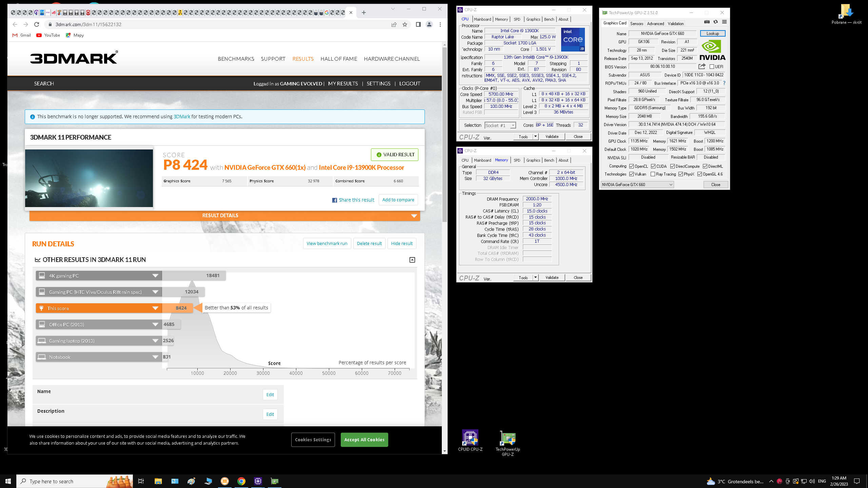Click the 3dmark.com address bar URL

(x=88, y=24)
